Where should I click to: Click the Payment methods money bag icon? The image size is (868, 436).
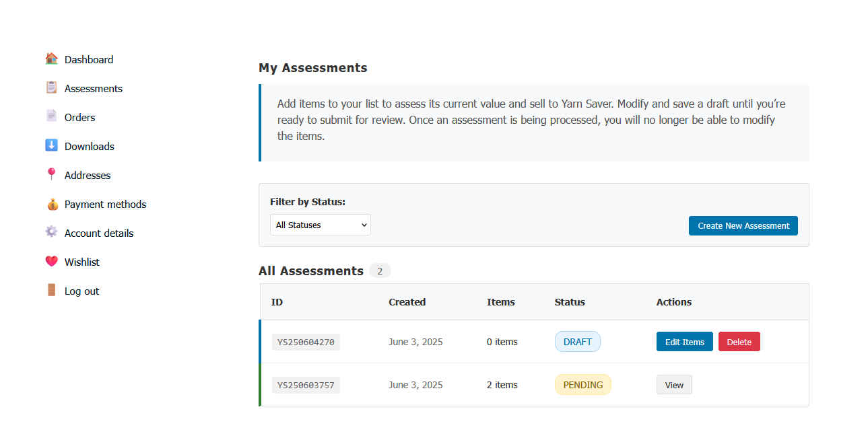52,204
